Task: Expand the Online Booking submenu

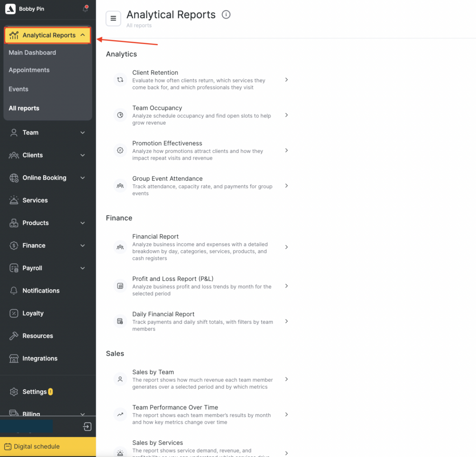Action: pyautogui.click(x=82, y=178)
